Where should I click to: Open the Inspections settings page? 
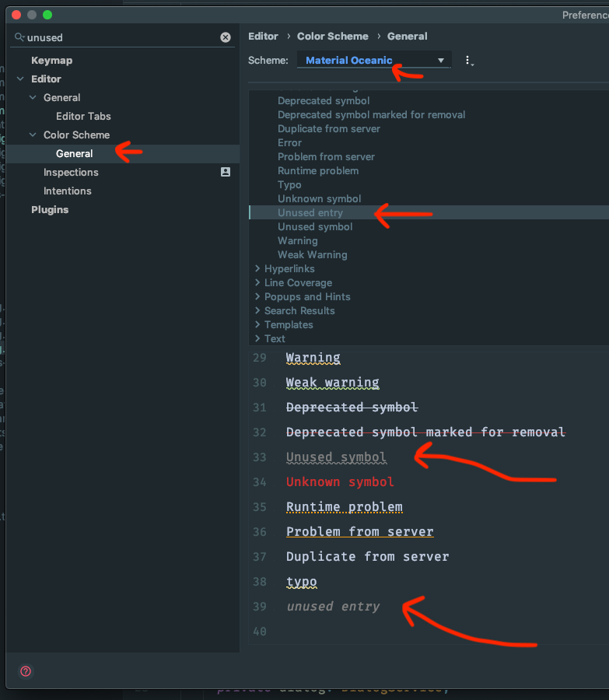(x=71, y=173)
